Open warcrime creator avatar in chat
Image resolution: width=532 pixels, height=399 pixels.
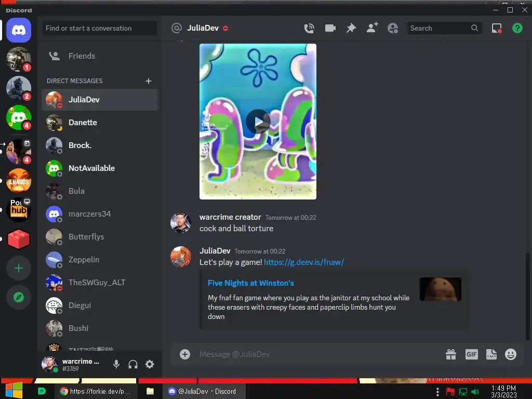(x=181, y=223)
